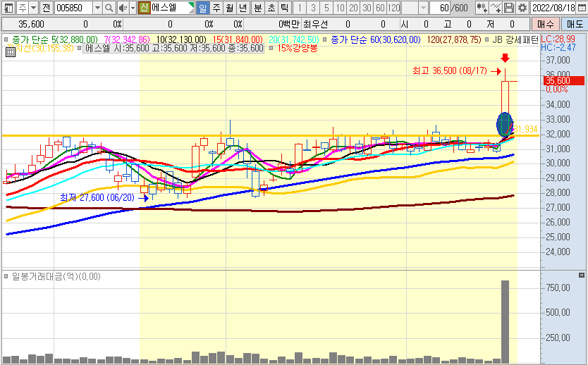This screenshot has height=365, width=588.
Task: Select the 초 seconds period tab
Action: coord(271,8)
